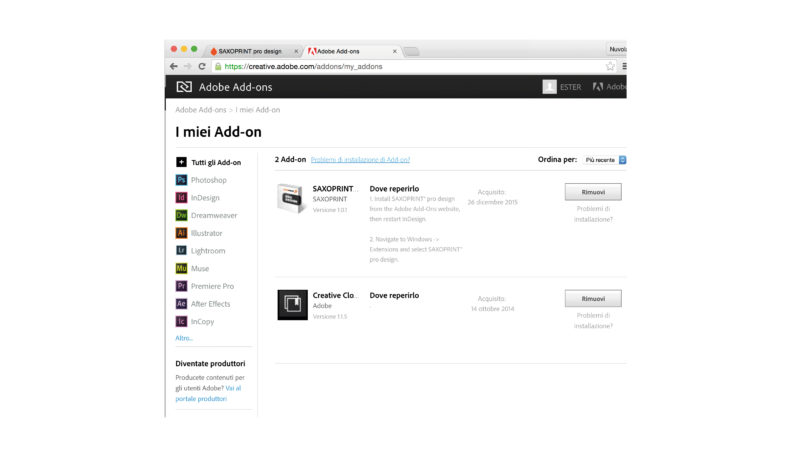Click Problemi di installazione under SAXOPRINT Rimuovi
The height and width of the screenshot is (466, 800).
coord(593,214)
